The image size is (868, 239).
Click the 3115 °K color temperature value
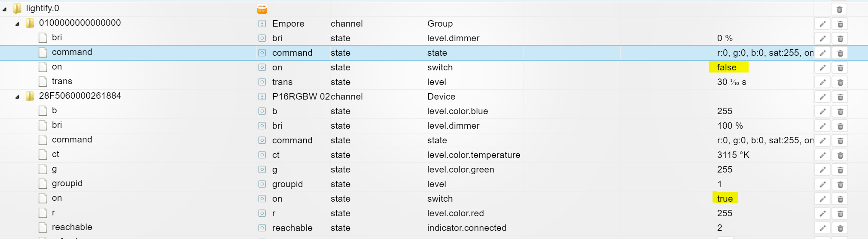[733, 155]
